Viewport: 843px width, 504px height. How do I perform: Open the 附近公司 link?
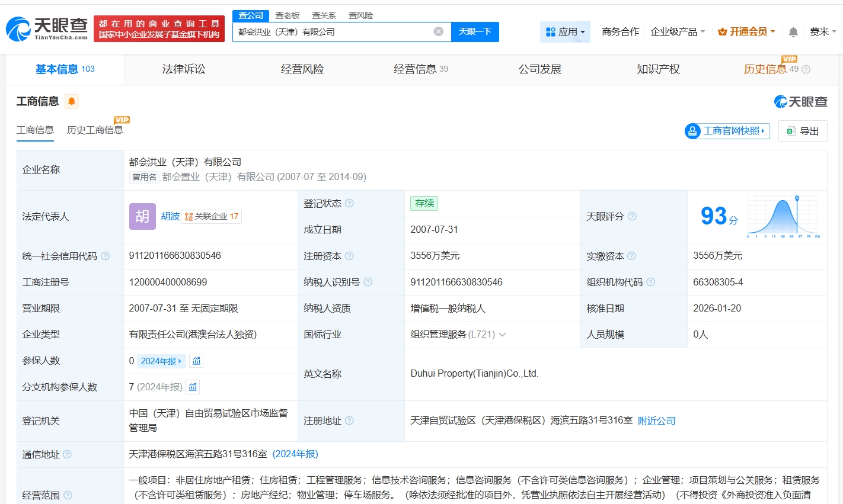[656, 421]
